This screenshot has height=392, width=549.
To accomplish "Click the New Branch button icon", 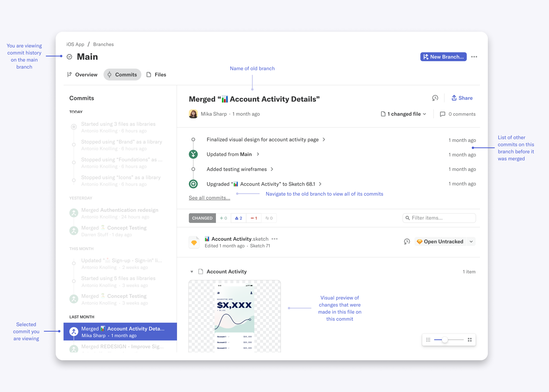I will 425,56.
